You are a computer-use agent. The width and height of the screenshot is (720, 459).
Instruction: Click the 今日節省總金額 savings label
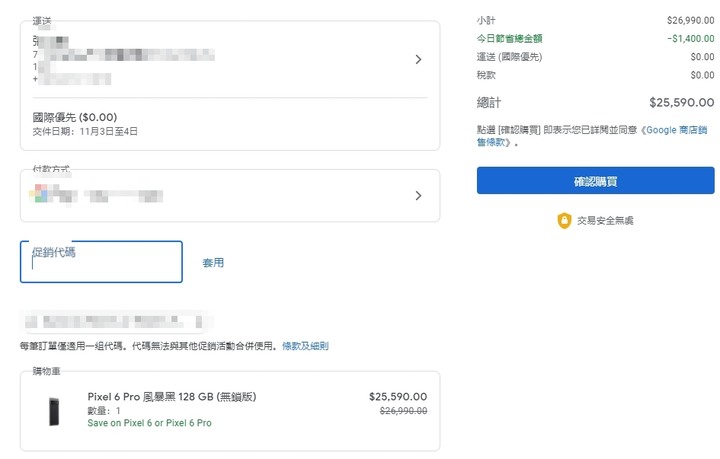(x=509, y=39)
